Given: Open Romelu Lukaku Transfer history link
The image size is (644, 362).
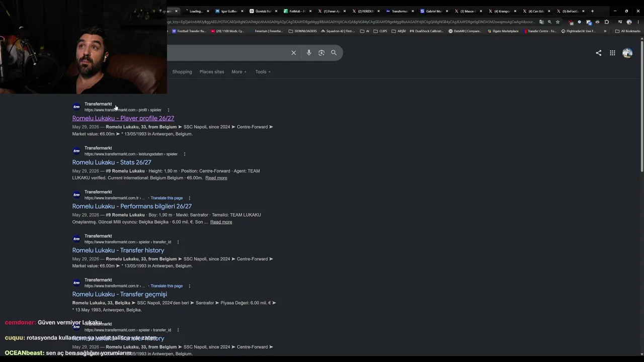Looking at the screenshot, I should [118, 250].
